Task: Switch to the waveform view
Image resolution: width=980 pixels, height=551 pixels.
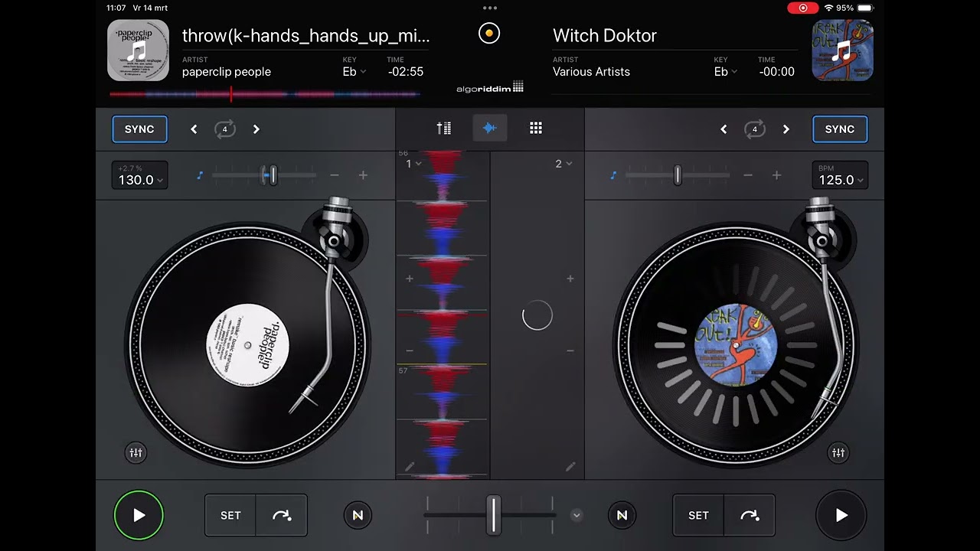Action: click(x=490, y=129)
